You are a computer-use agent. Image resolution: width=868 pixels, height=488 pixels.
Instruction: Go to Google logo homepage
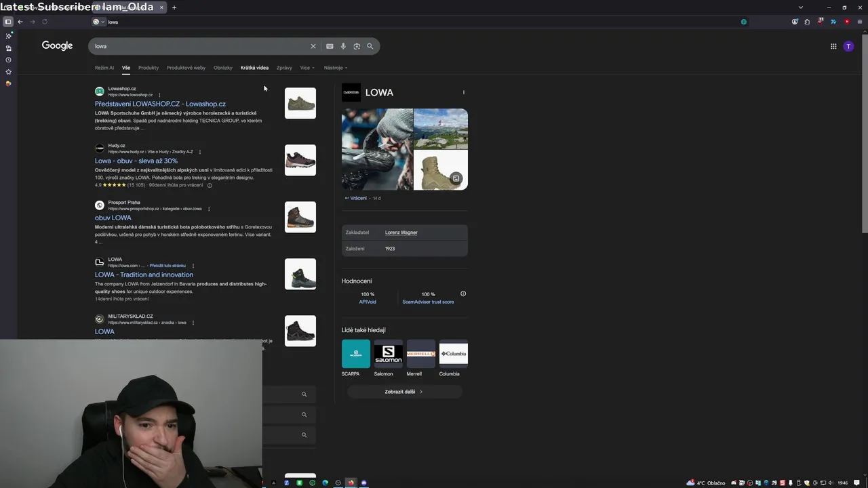57,45
